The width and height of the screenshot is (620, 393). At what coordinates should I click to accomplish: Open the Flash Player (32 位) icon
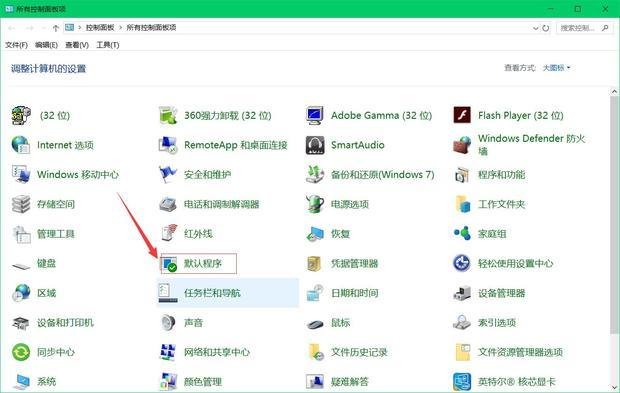(462, 115)
